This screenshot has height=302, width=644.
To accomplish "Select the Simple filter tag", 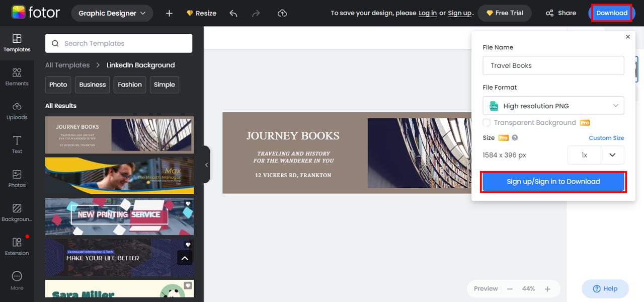I will pyautogui.click(x=165, y=85).
